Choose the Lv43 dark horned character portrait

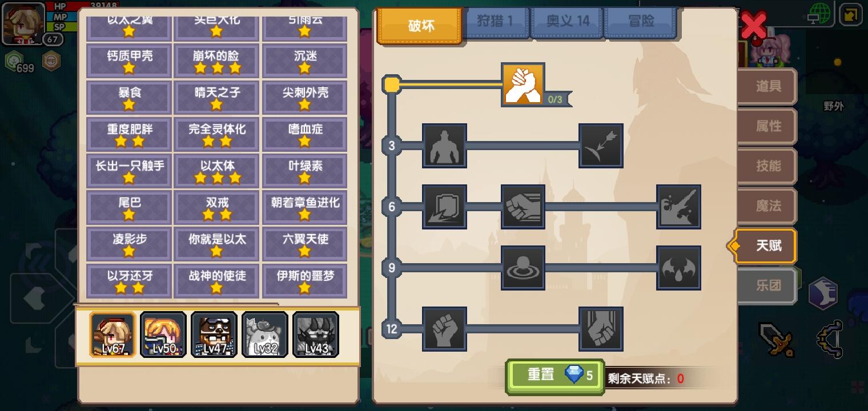[316, 335]
